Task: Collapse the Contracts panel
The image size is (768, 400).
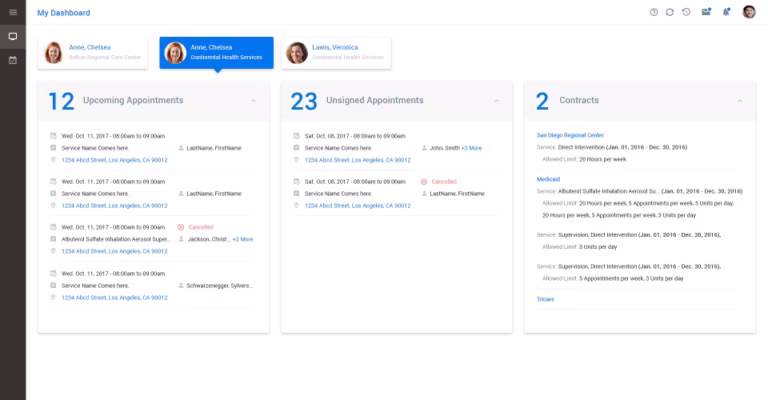Action: tap(740, 101)
